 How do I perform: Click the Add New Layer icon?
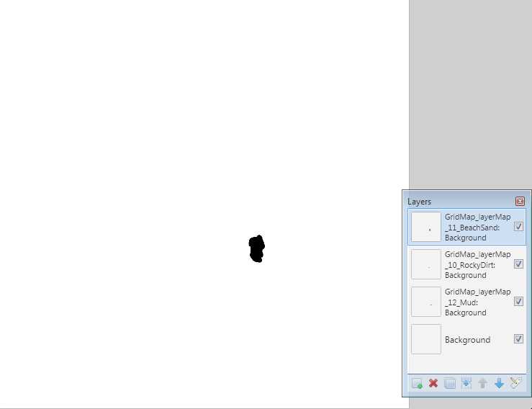[x=417, y=384]
